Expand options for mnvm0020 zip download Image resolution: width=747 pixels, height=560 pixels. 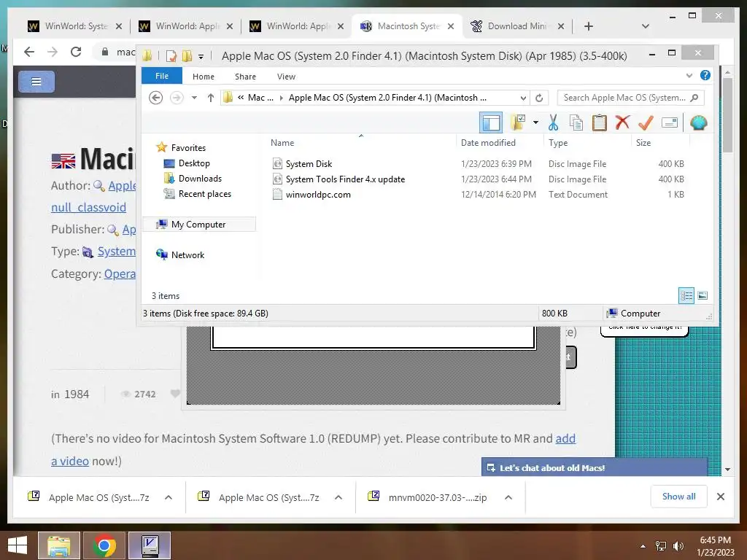[508, 497]
